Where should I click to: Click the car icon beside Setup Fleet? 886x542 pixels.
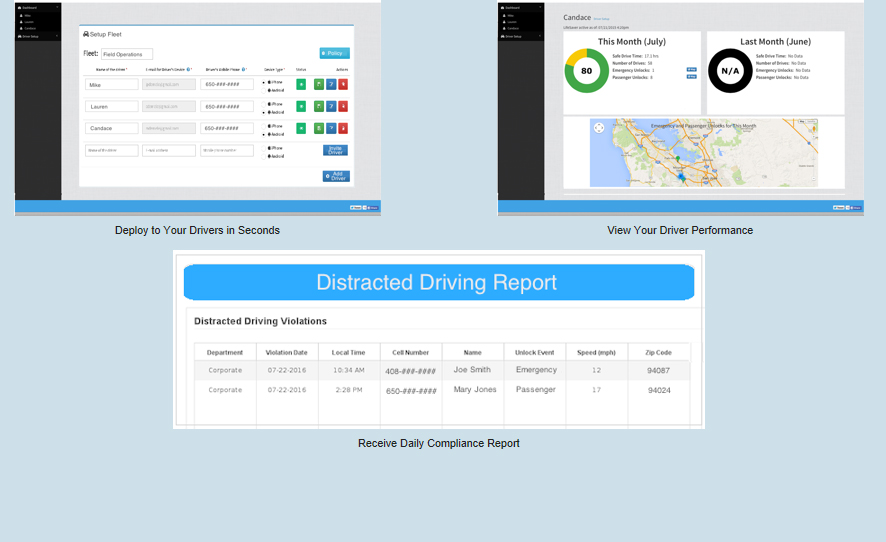[x=86, y=34]
